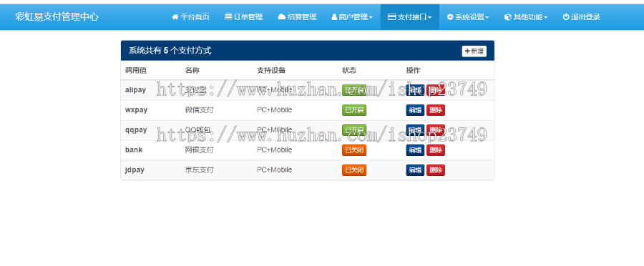The image size is (644, 266).
Task: Click PC+Mobile in the jdpay row
Action: (x=275, y=170)
